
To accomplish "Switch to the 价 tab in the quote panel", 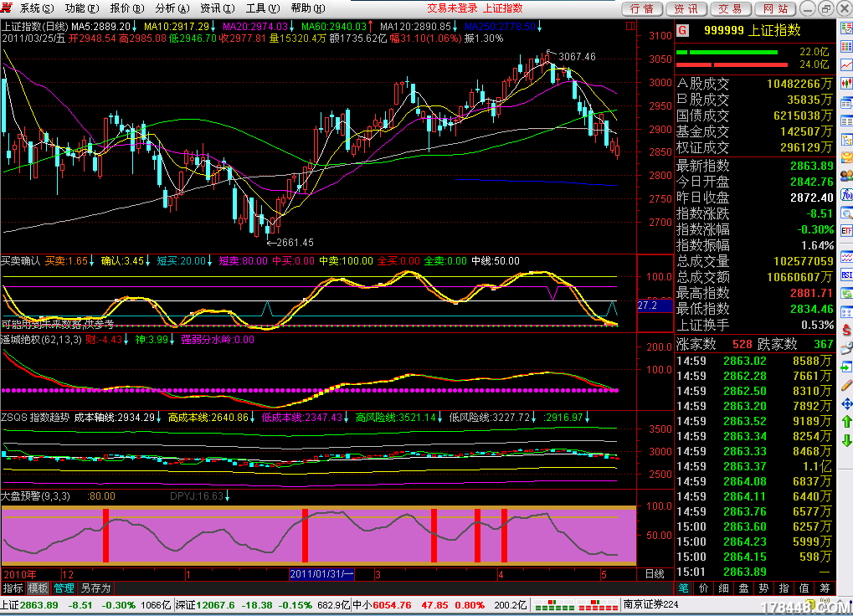I will pyautogui.click(x=704, y=588).
